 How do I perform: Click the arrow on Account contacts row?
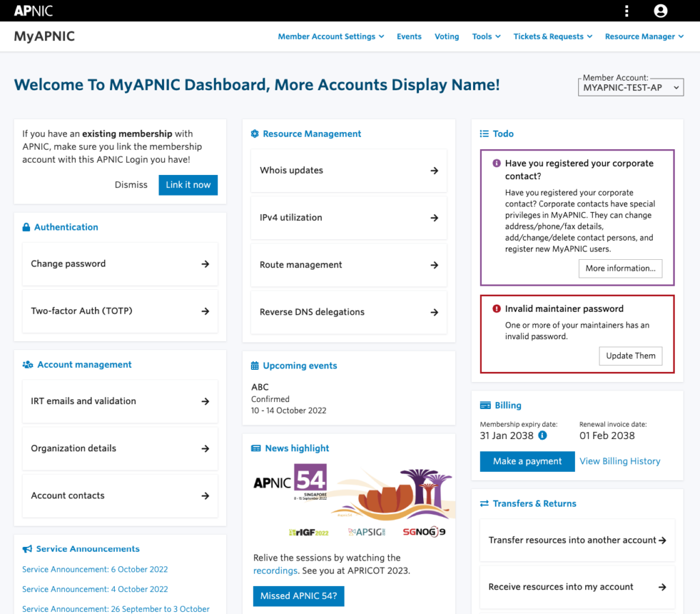point(205,496)
